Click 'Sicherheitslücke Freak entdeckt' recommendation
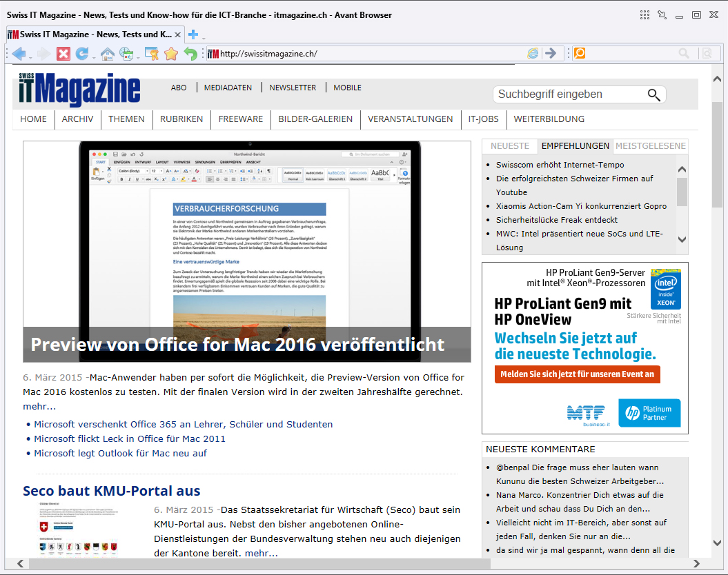 click(x=557, y=220)
